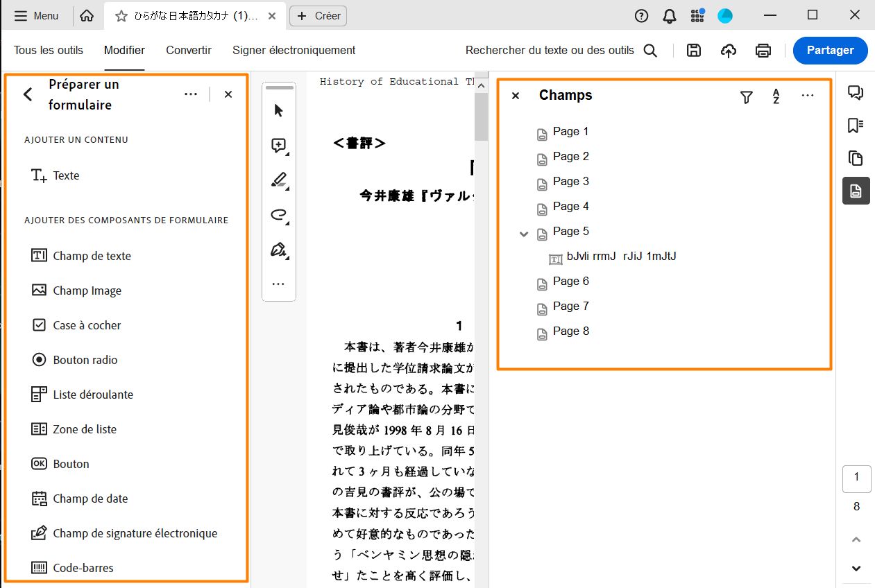Filter fields in the Champs panel

[x=746, y=98]
